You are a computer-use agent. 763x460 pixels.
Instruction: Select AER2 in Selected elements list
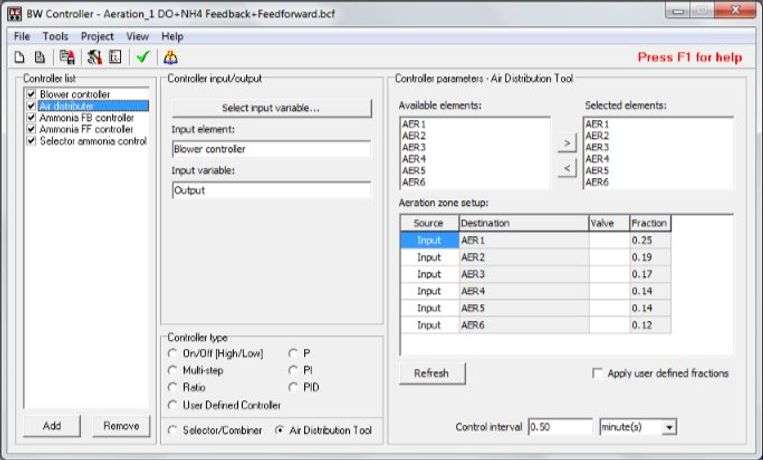click(x=597, y=136)
